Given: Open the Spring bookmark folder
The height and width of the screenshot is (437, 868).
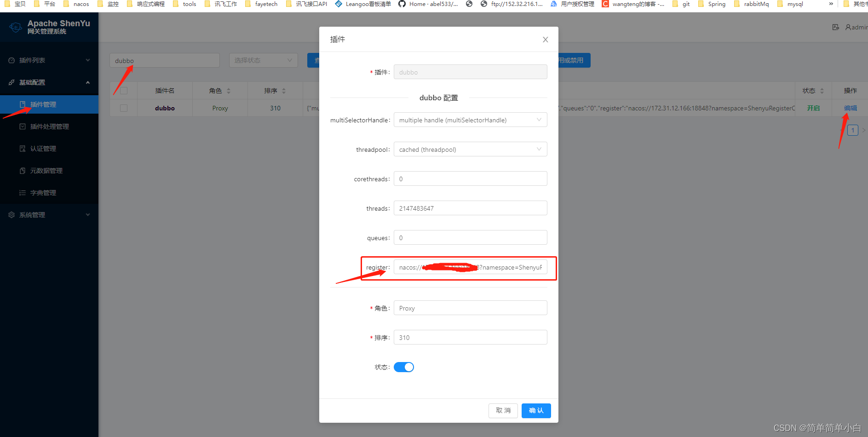Looking at the screenshot, I should (712, 4).
